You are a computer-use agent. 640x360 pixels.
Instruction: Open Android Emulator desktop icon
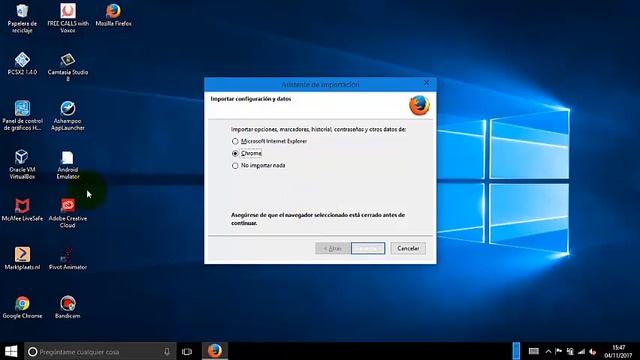coord(68,164)
